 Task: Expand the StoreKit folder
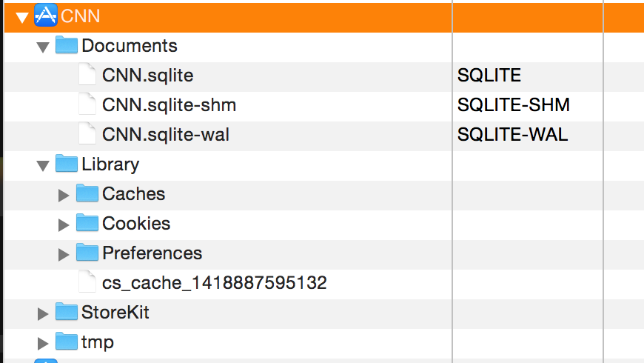[43, 313]
